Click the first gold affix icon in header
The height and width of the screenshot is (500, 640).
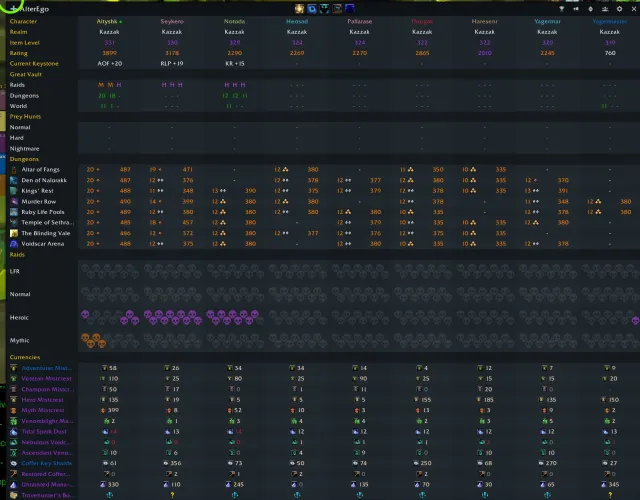coord(300,9)
